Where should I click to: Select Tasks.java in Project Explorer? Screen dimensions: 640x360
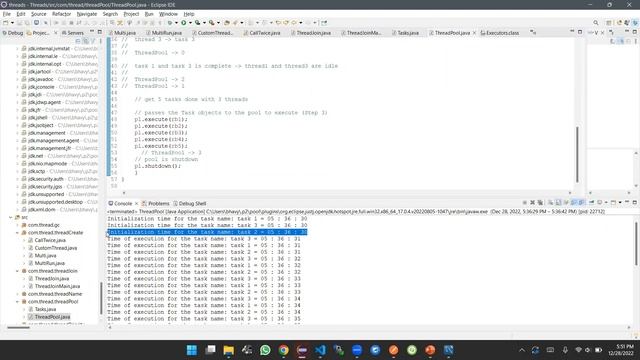(45, 309)
